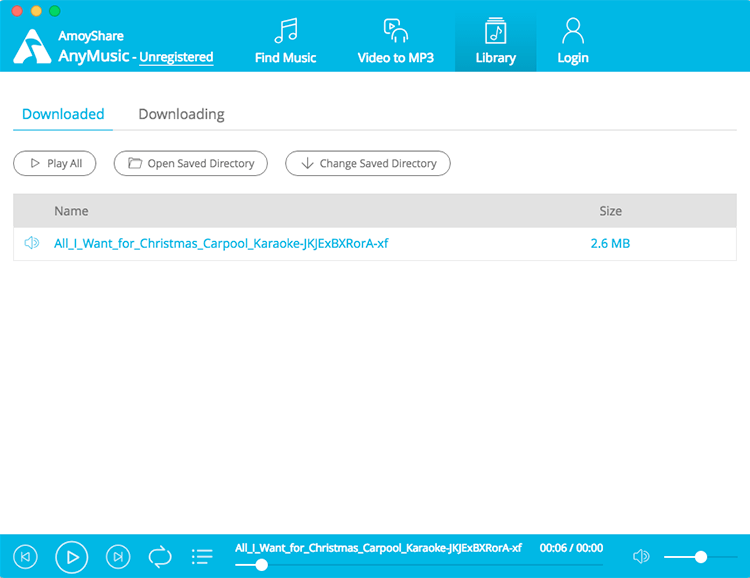Image resolution: width=750 pixels, height=578 pixels.
Task: Click the Name column header
Action: pyautogui.click(x=71, y=211)
